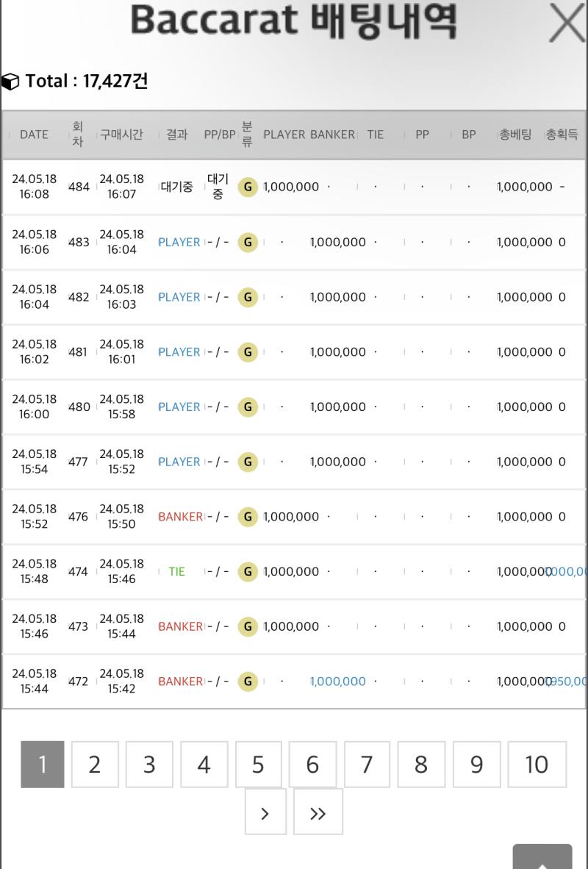Click the G badge in round 481 row
Viewport: 588px width, 869px height.
(248, 352)
